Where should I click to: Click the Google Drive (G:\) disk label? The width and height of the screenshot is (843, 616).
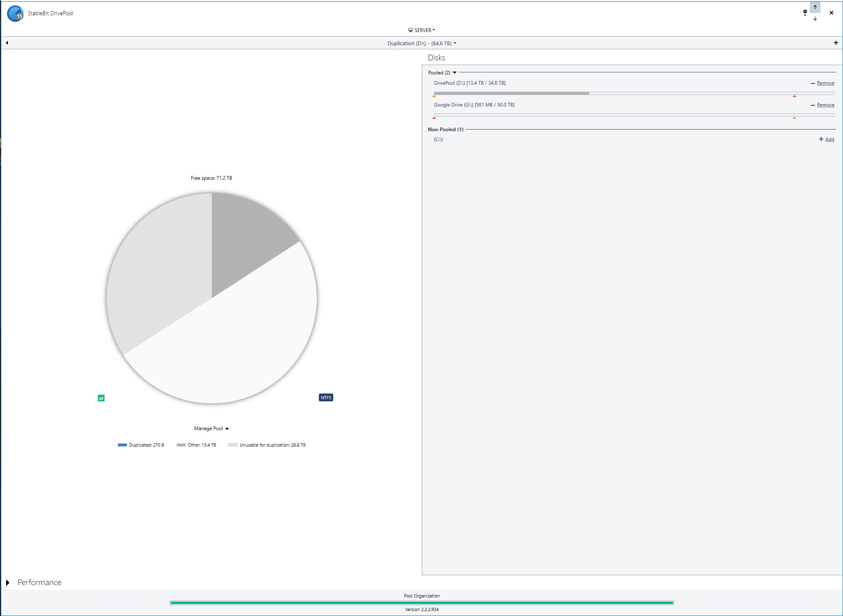point(474,105)
